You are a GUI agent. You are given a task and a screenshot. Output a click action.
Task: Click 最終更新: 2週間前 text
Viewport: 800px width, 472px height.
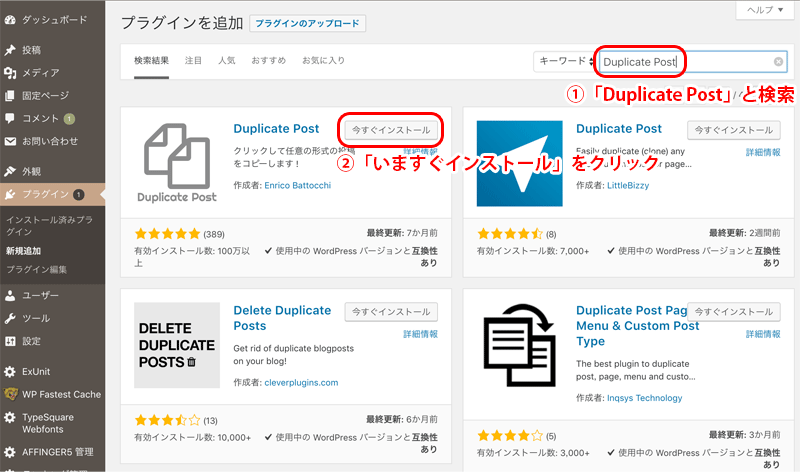(x=744, y=233)
